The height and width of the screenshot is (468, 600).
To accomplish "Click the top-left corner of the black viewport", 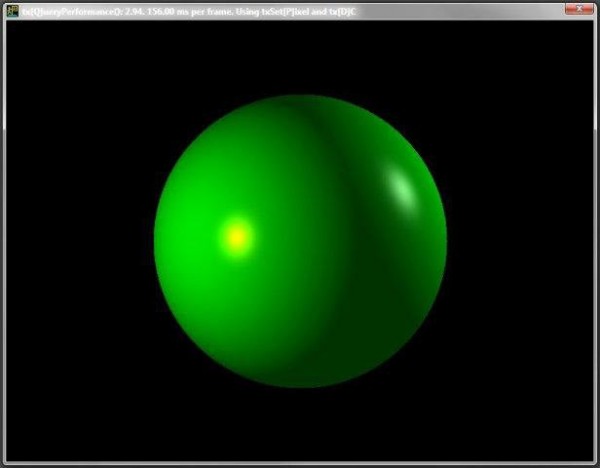I will click(8, 22).
